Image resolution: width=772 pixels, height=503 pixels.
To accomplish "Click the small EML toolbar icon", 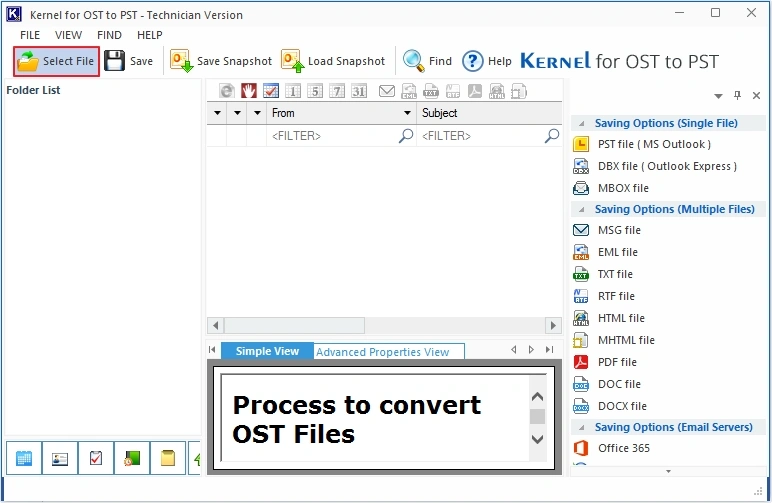I will 409,91.
